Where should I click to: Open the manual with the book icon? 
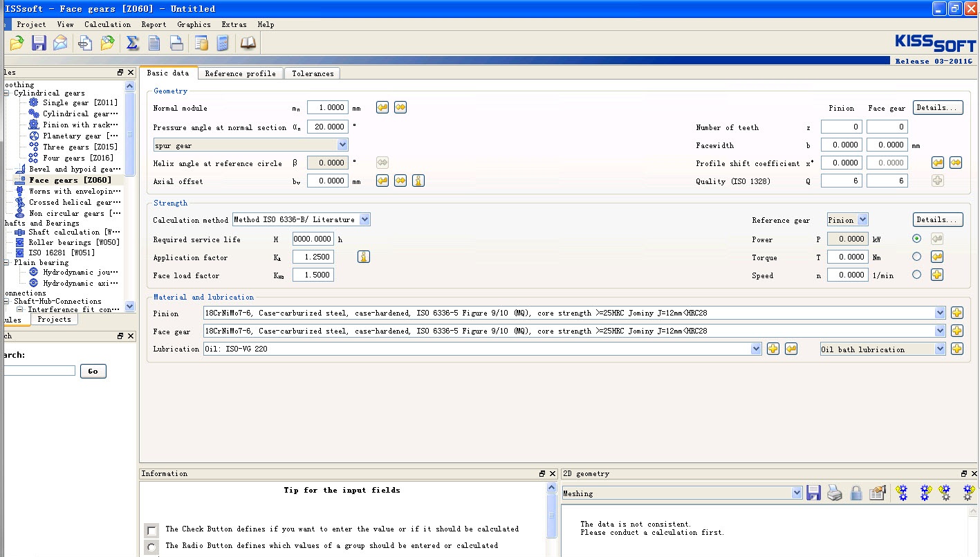click(248, 43)
